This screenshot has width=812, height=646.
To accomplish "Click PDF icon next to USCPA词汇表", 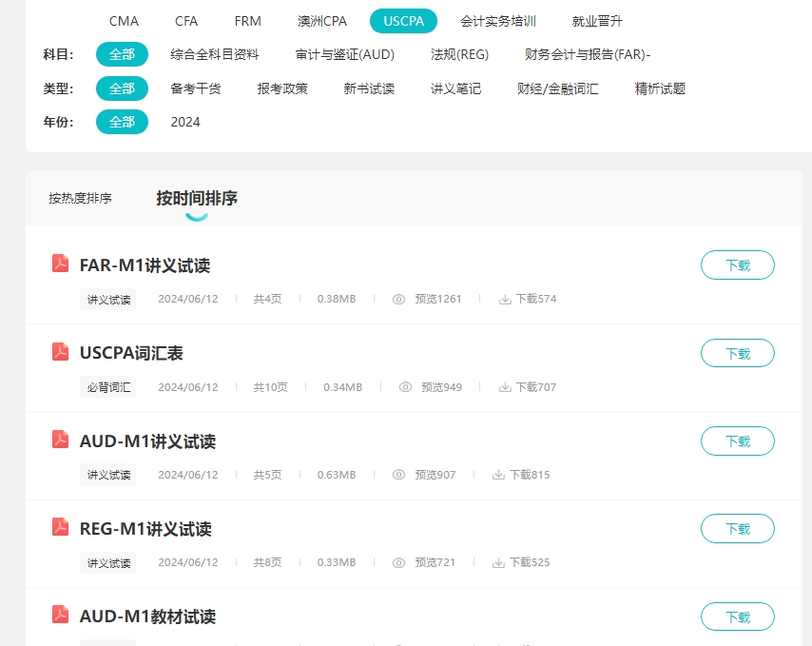I will coord(61,352).
